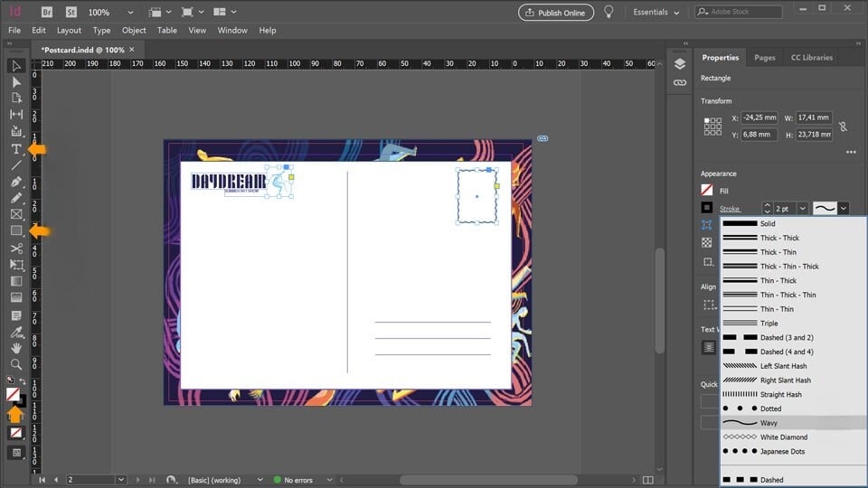Screen dimensions: 868x488
Task: Open the Layers panel icon
Action: (x=680, y=63)
